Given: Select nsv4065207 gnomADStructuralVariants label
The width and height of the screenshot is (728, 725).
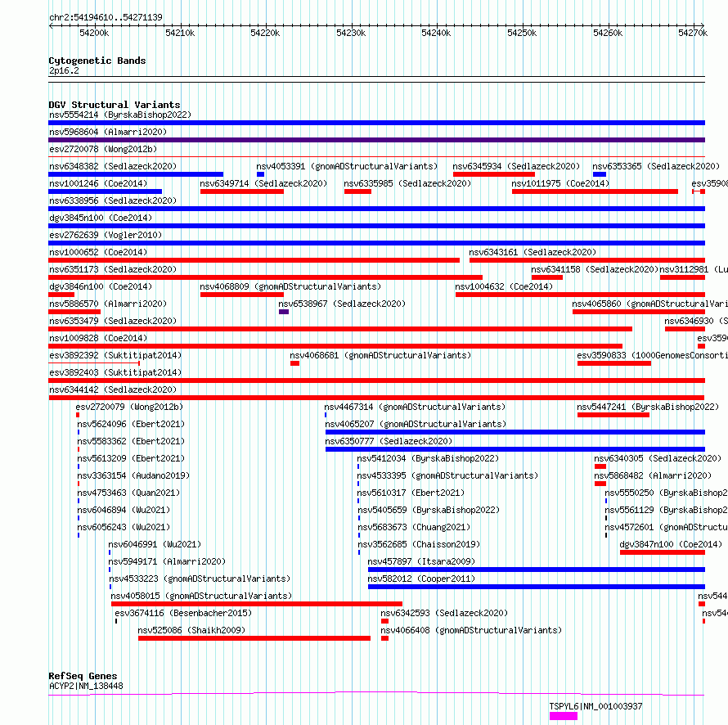Looking at the screenshot, I should pyautogui.click(x=416, y=424).
